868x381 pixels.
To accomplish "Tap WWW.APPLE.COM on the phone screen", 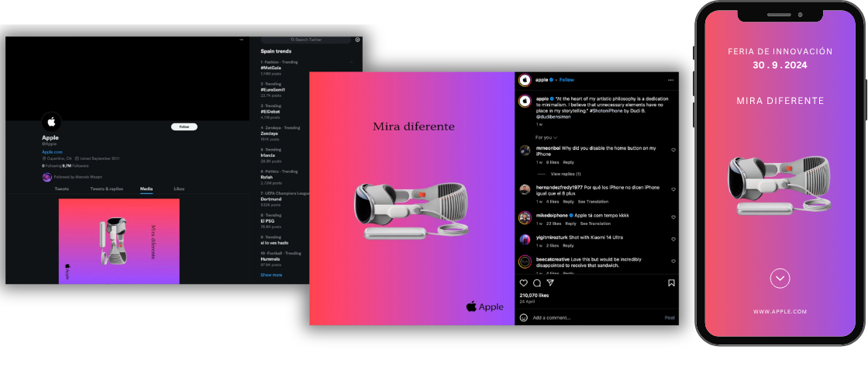I will 780,312.
